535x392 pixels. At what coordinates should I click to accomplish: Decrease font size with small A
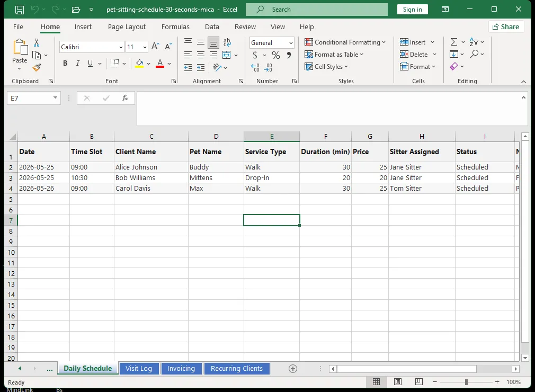pos(168,47)
